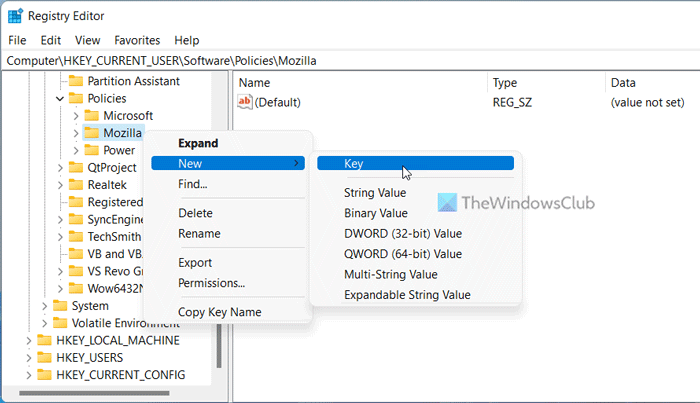Click the HKEY_CURRENT_CONFIG folder icon

pos(44,375)
